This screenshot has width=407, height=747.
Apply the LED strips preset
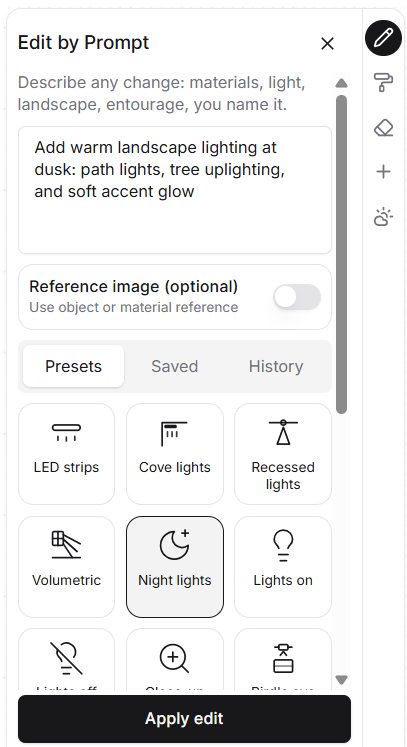[x=66, y=454]
